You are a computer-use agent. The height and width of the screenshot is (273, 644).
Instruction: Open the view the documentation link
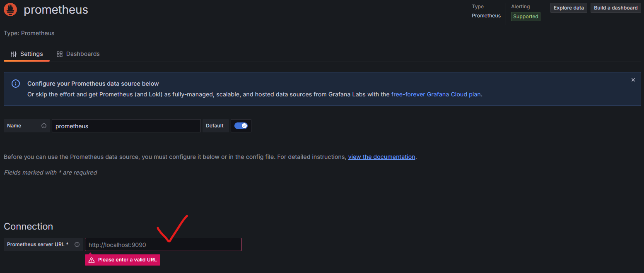coord(381,156)
